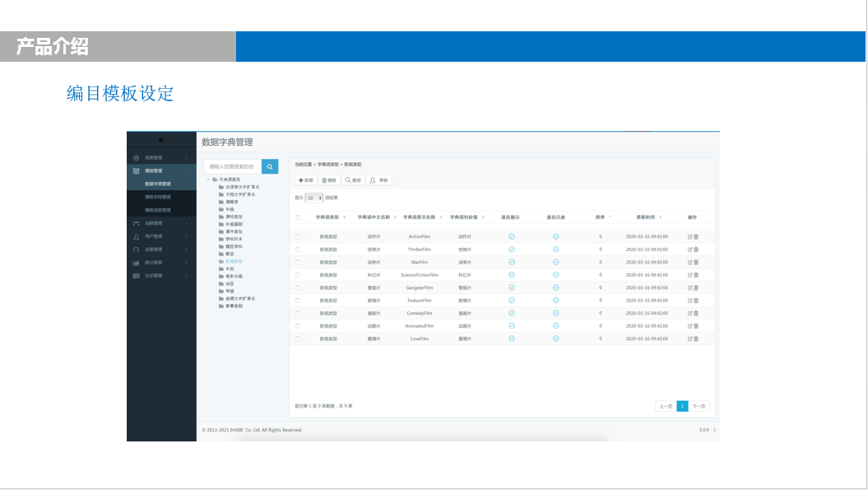Click the 是否展示 check icon for ActionFilm
Screen dimensions: 868x490
point(512,236)
